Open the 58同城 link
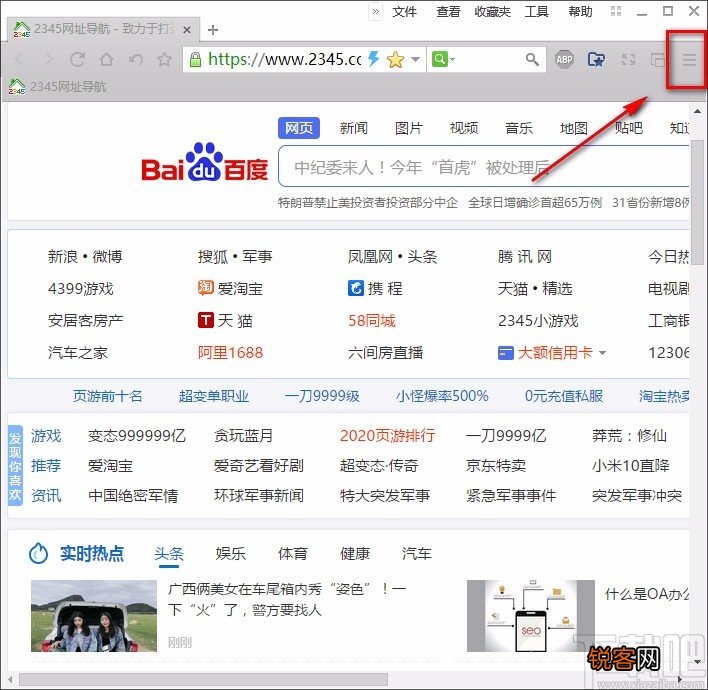The height and width of the screenshot is (690, 708). point(372,321)
